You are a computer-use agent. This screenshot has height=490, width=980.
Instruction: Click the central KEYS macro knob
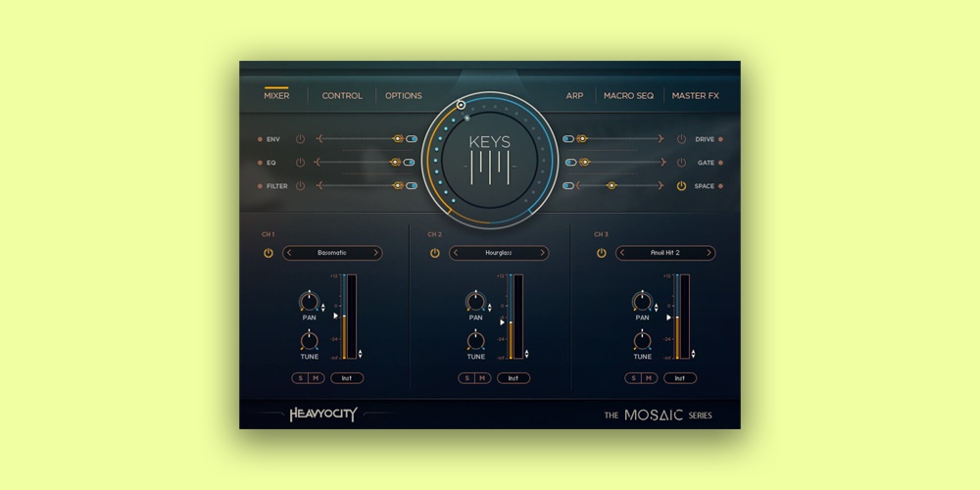coord(490,160)
